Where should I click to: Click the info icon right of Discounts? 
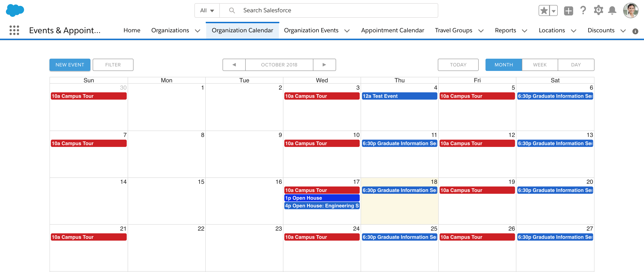[636, 31]
